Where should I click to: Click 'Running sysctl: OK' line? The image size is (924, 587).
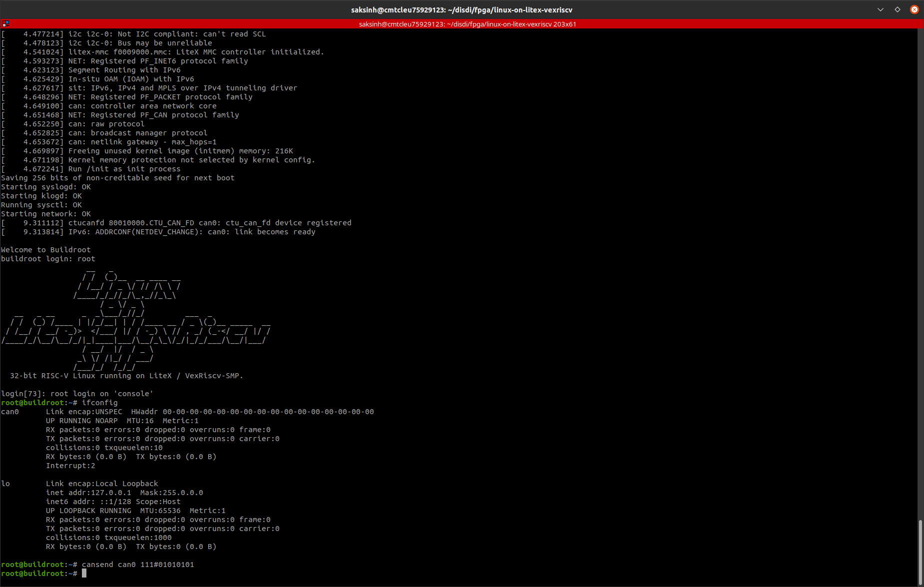pos(41,205)
